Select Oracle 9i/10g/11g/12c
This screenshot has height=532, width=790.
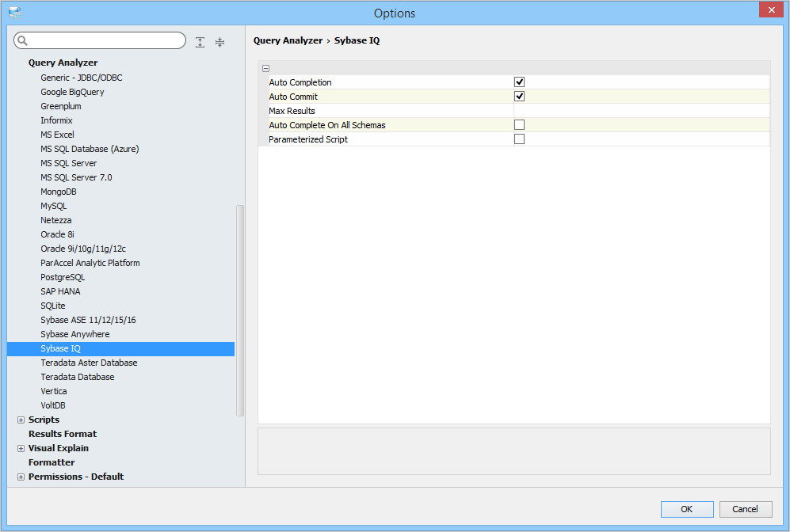pos(82,249)
